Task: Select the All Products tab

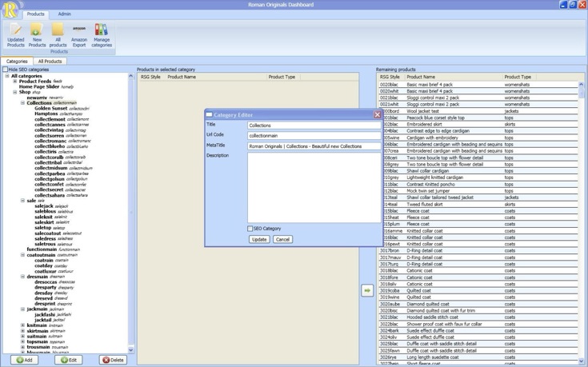Action: point(50,61)
